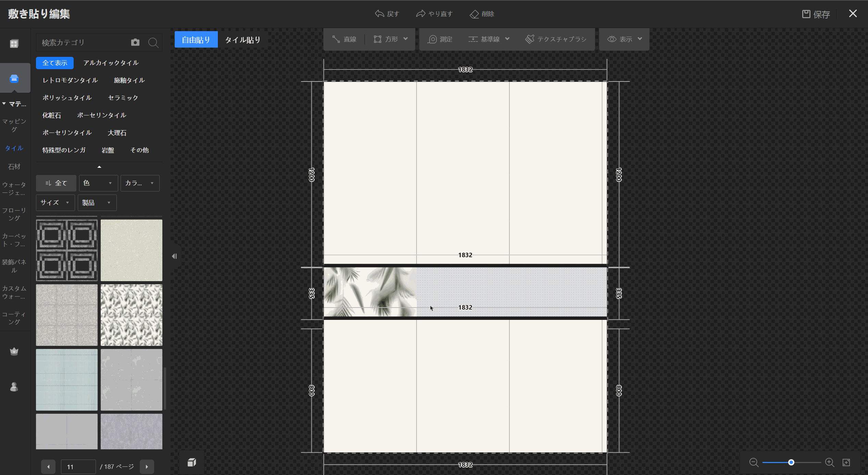Image resolution: width=868 pixels, height=475 pixels.
Task: Collapse category list with up triangle
Action: click(x=99, y=167)
